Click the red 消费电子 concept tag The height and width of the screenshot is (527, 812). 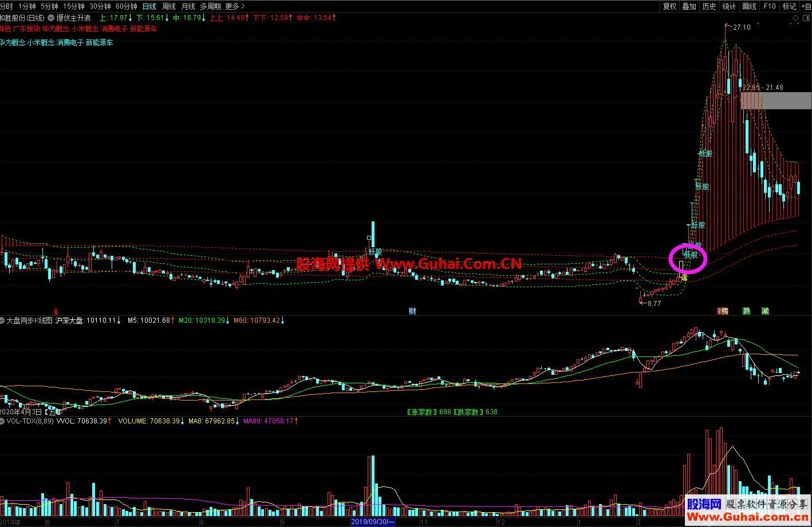114,29
